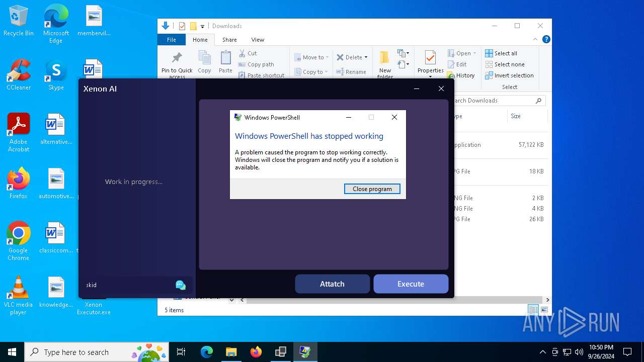Open the Move to dropdown

click(x=311, y=57)
